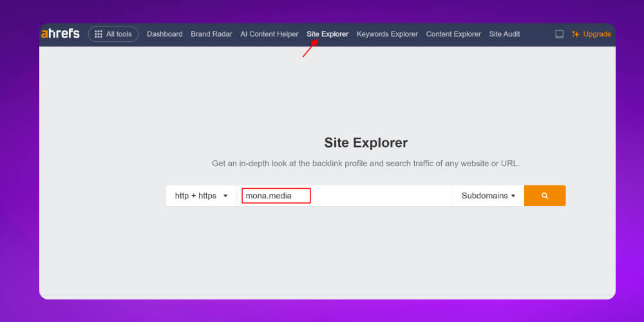Open Brand Radar
The height and width of the screenshot is (322, 644).
[x=211, y=34]
